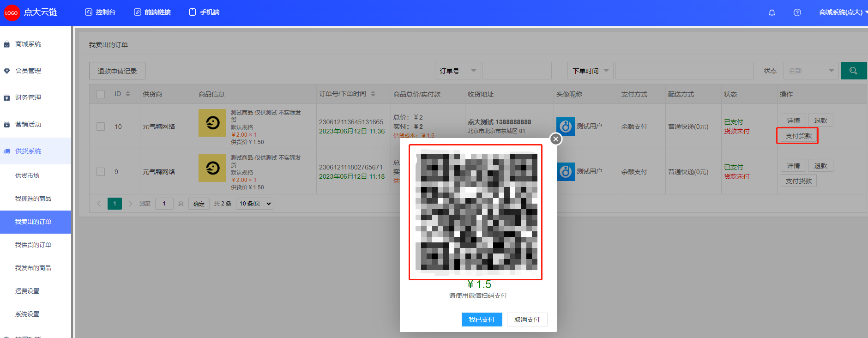
Task: Close the QR payment dialog
Action: (556, 139)
